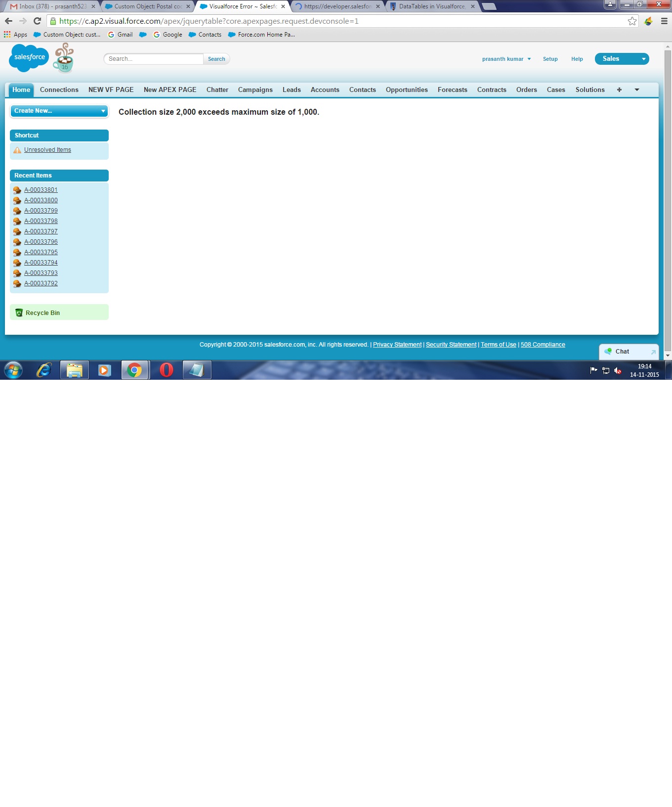Click the record icon next to A-00033792
The height and width of the screenshot is (807, 672).
17,283
